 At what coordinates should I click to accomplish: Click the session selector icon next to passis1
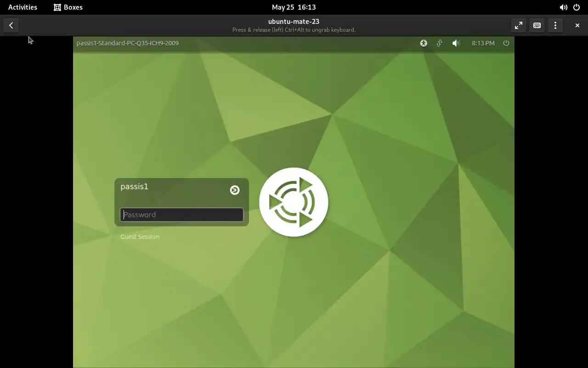[235, 190]
